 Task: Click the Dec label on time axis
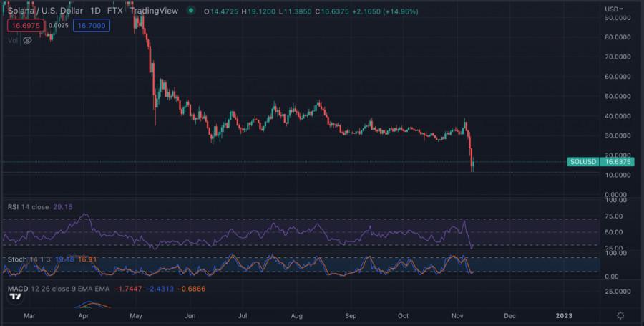(509, 316)
